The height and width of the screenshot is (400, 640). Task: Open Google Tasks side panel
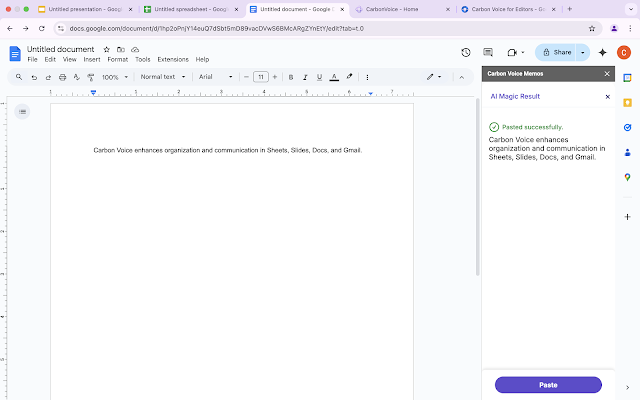pos(627,128)
